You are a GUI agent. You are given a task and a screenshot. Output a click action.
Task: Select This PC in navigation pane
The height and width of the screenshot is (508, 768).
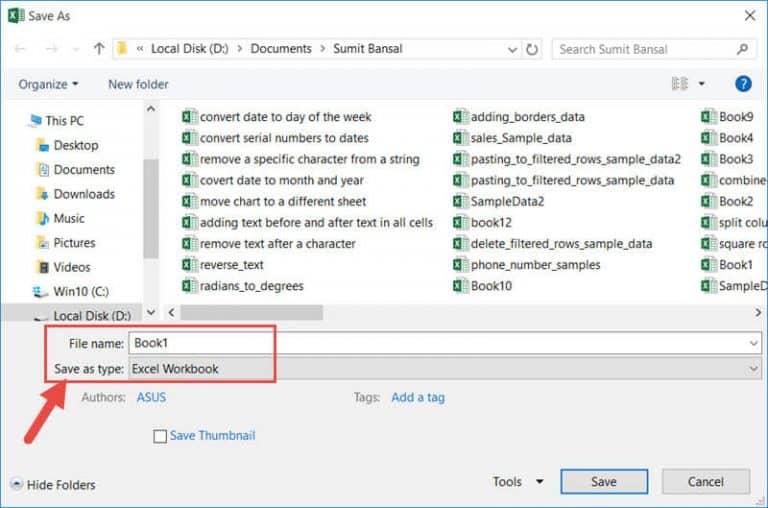[56, 121]
